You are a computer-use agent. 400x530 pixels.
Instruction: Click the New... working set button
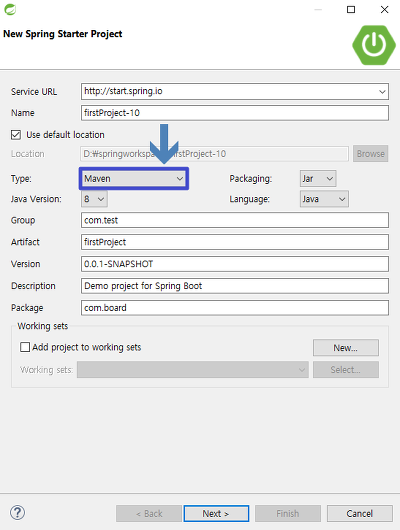point(346,348)
